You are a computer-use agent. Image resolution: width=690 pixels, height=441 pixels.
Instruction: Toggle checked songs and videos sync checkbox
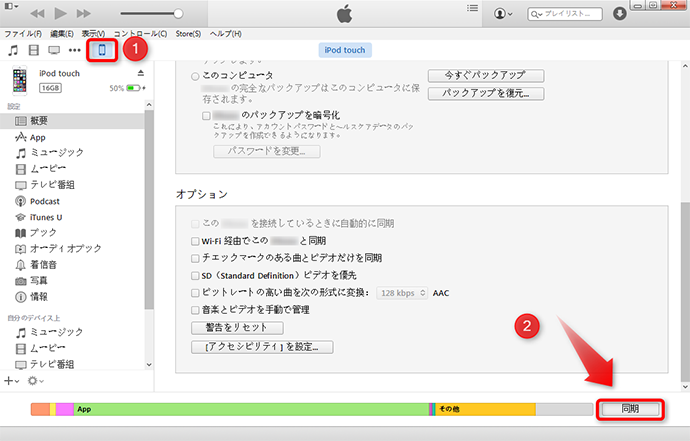click(195, 258)
